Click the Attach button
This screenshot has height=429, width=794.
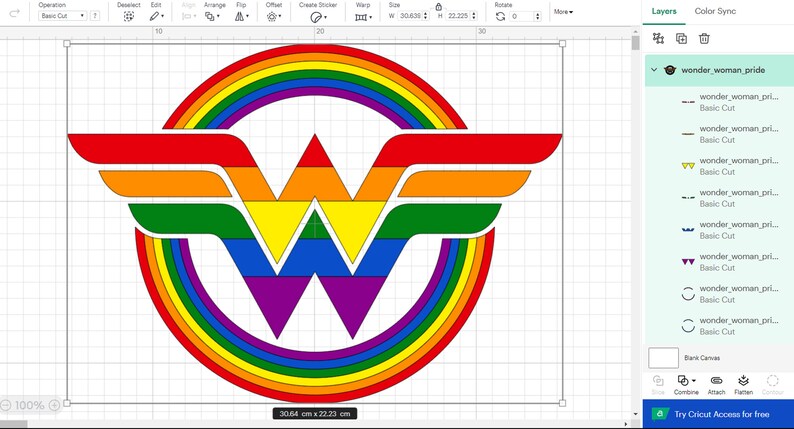coord(716,384)
